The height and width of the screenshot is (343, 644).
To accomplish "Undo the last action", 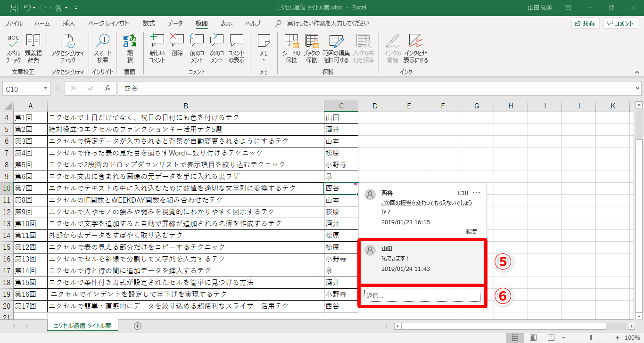I will tap(27, 8).
